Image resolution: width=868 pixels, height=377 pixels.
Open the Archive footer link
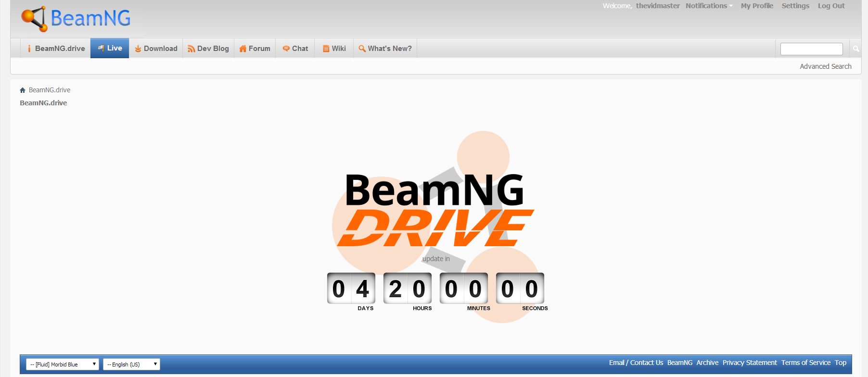point(707,363)
